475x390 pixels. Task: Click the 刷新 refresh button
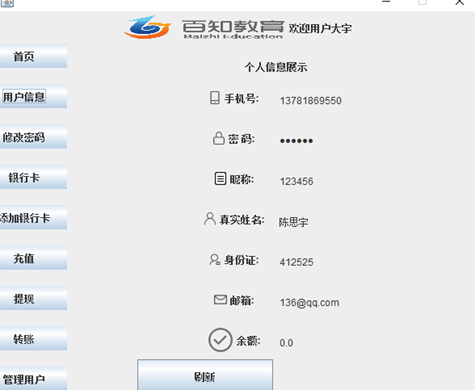pos(205,375)
